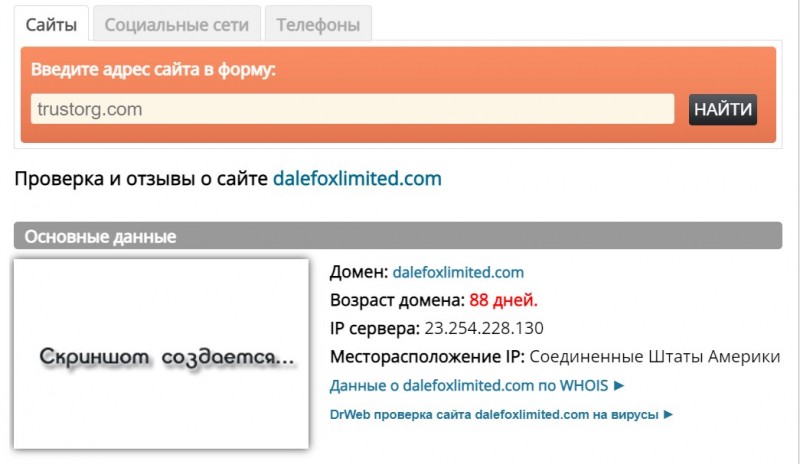Select the domain age text 88 дней.
This screenshot has width=800, height=464.
click(503, 300)
